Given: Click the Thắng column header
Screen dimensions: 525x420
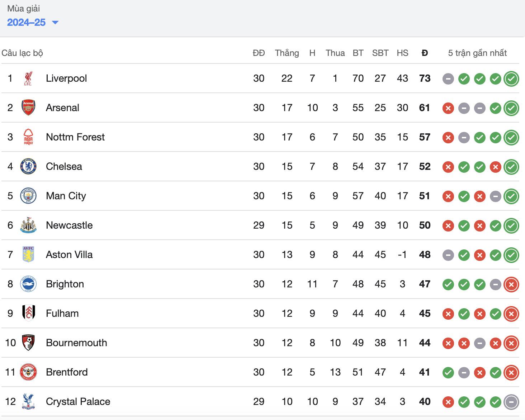Looking at the screenshot, I should pyautogui.click(x=287, y=53).
